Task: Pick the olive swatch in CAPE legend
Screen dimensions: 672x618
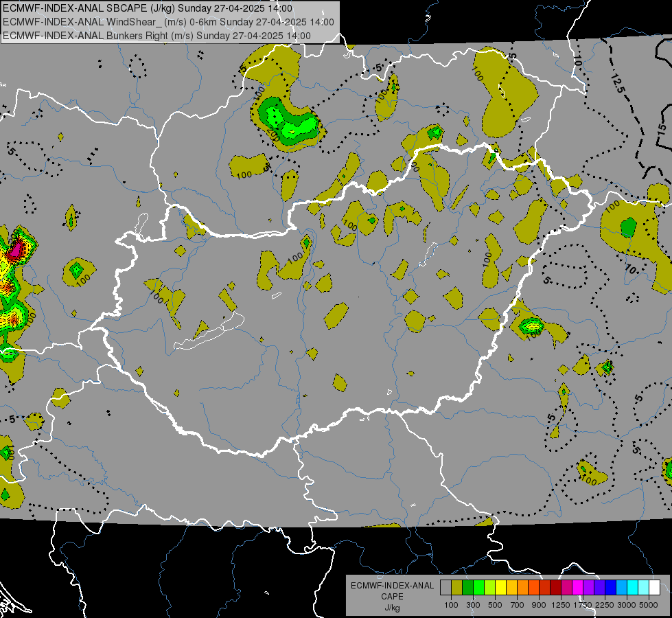Action: tap(457, 588)
